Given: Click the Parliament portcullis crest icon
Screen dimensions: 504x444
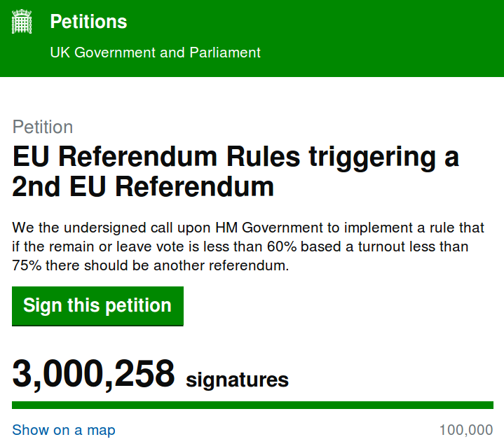Looking at the screenshot, I should click(x=22, y=22).
